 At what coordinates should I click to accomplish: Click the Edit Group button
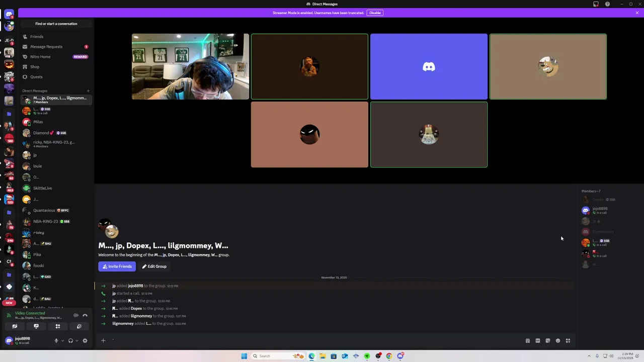click(x=154, y=266)
